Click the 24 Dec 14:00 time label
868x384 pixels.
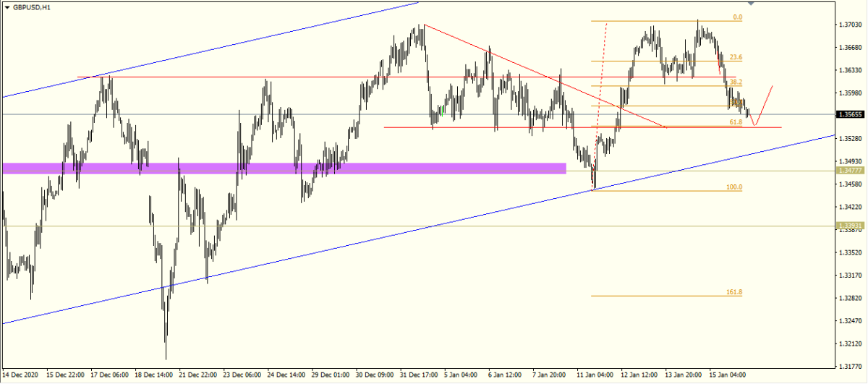click(286, 375)
